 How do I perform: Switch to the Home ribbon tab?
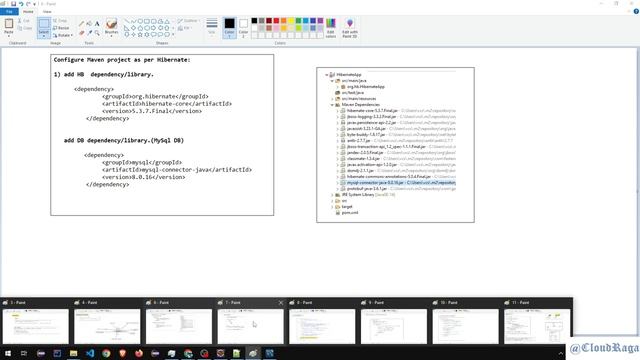[x=28, y=11]
